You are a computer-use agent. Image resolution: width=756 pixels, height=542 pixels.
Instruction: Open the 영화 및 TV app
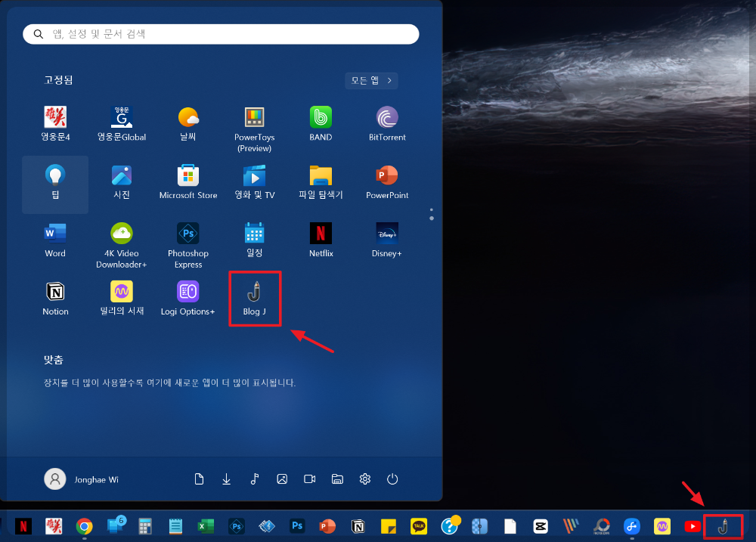coord(255,182)
